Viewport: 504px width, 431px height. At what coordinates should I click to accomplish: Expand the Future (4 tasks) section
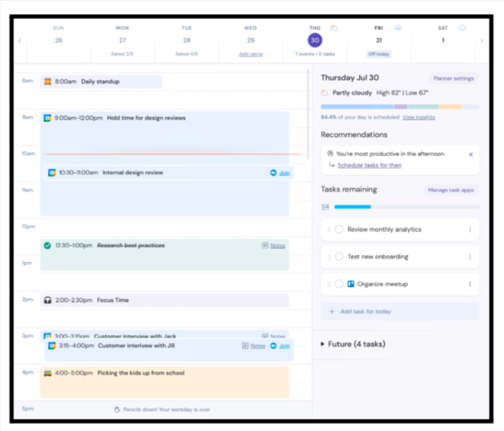pos(323,344)
